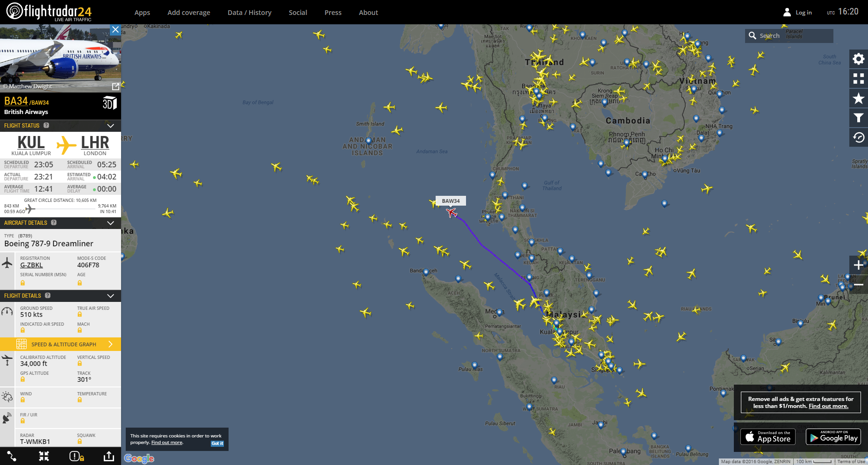
Task: Click the Flightradar24 logo
Action: pyautogui.click(x=49, y=12)
